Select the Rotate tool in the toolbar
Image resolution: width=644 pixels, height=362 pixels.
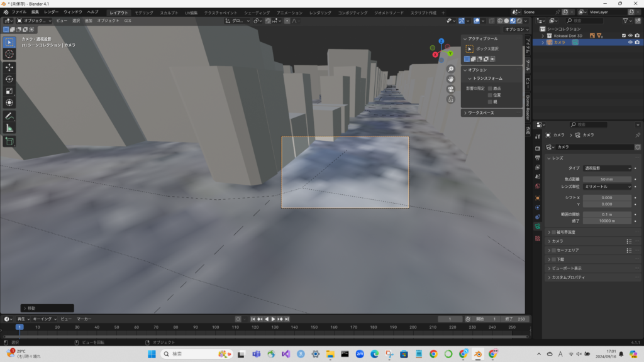tap(9, 79)
